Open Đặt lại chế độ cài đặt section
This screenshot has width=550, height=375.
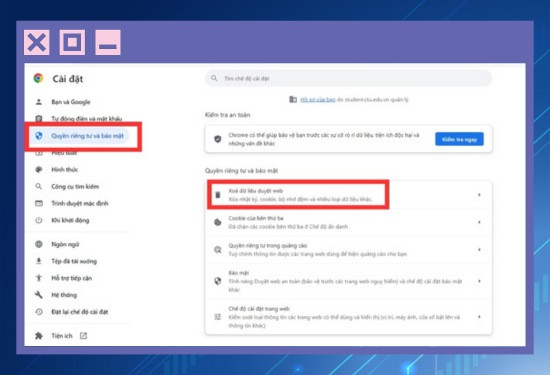tap(80, 312)
